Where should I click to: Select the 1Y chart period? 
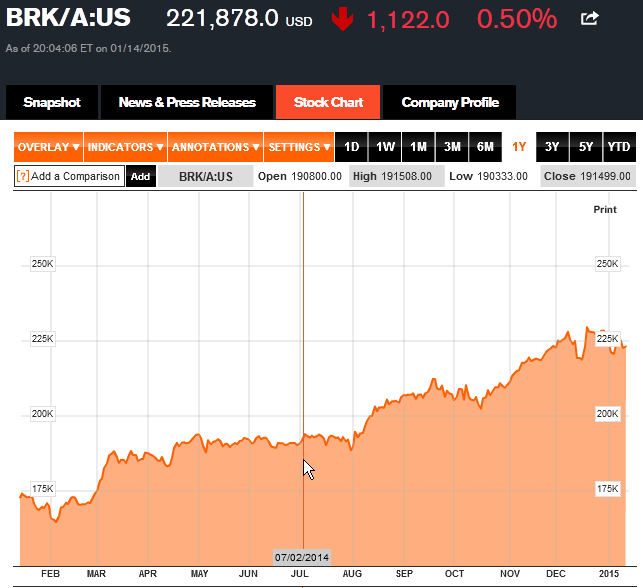point(519,147)
